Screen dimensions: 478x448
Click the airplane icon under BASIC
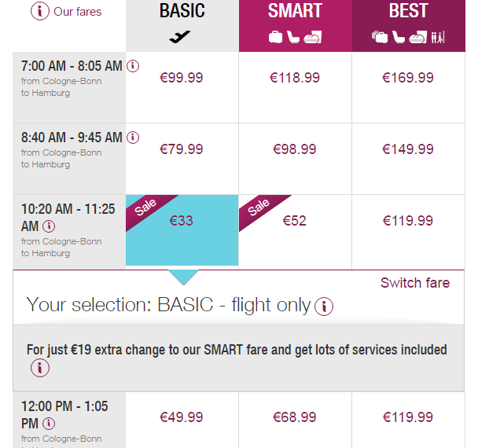point(180,37)
